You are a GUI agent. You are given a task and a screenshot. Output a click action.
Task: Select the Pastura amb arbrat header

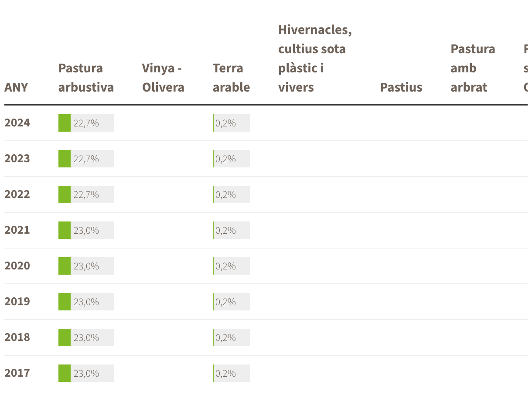(x=473, y=68)
